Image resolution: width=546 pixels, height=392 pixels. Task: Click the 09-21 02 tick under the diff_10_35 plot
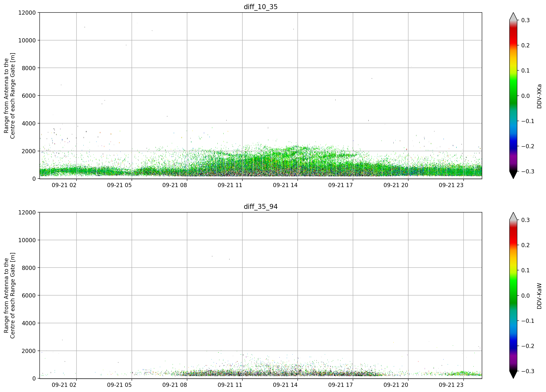point(64,185)
